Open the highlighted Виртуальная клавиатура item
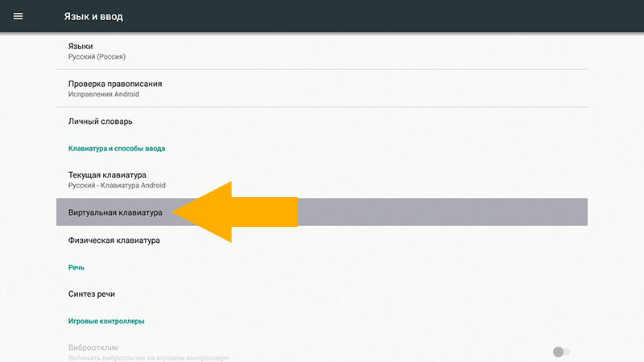Viewport: 644px width, 362px height. click(x=115, y=213)
